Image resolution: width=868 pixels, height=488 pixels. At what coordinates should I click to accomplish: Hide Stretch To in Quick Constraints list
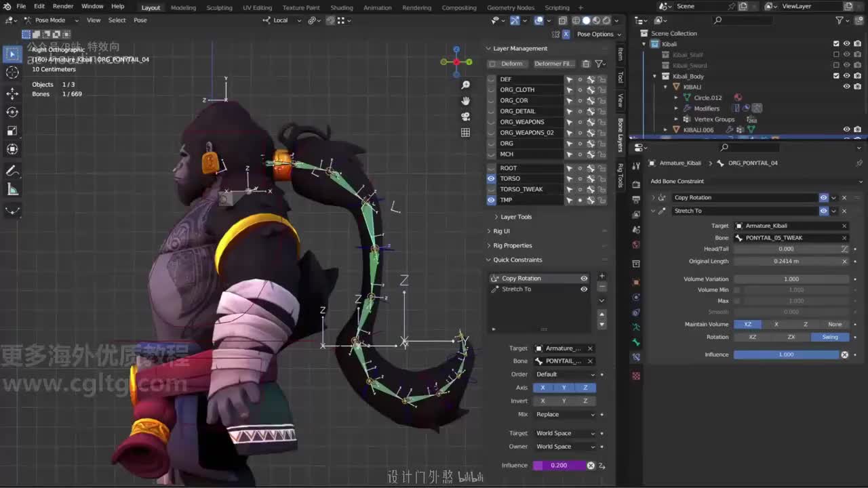(584, 289)
